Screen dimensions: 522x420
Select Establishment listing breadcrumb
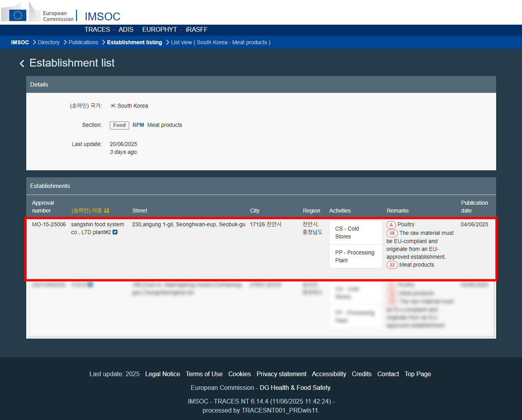(134, 42)
